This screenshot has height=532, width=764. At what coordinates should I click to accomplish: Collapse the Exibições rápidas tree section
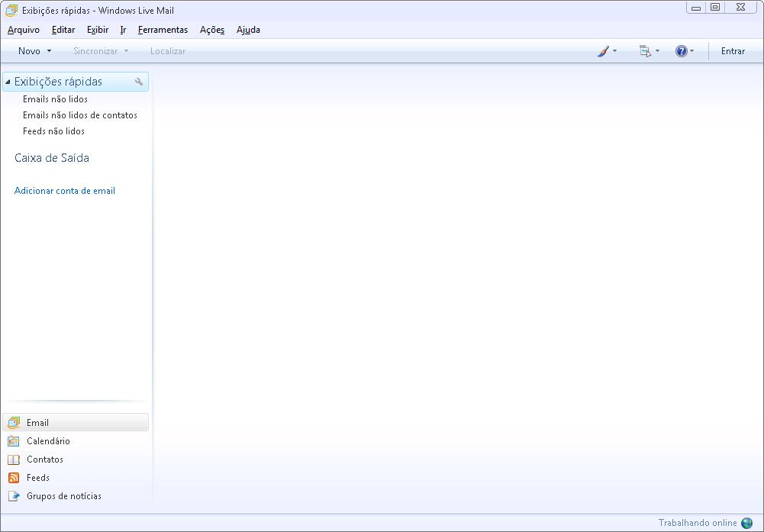(x=8, y=82)
